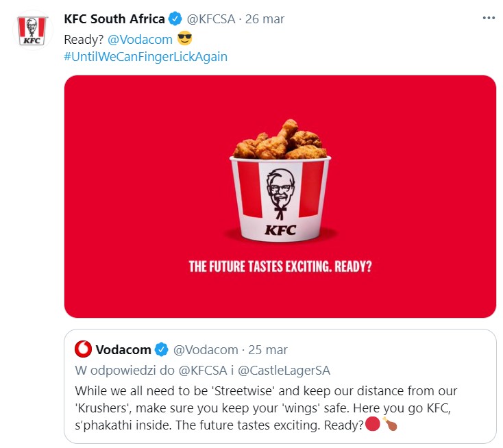Click the Colonel Sanders logo on the bucket

280,191
